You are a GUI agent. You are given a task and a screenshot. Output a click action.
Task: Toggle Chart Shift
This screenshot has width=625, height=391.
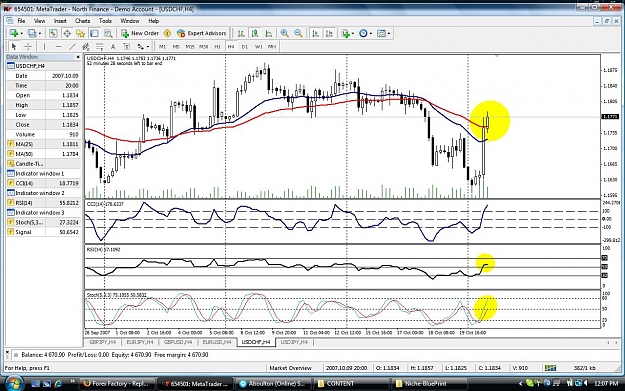(329, 33)
